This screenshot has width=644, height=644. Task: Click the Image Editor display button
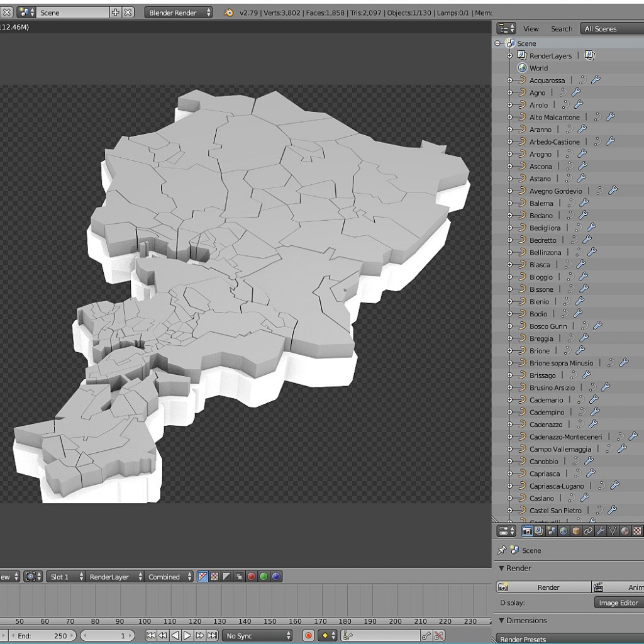(618, 602)
